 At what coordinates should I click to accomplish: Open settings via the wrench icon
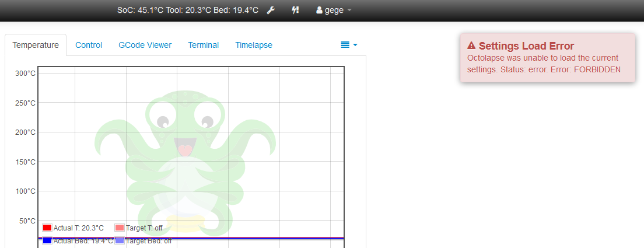(x=270, y=11)
